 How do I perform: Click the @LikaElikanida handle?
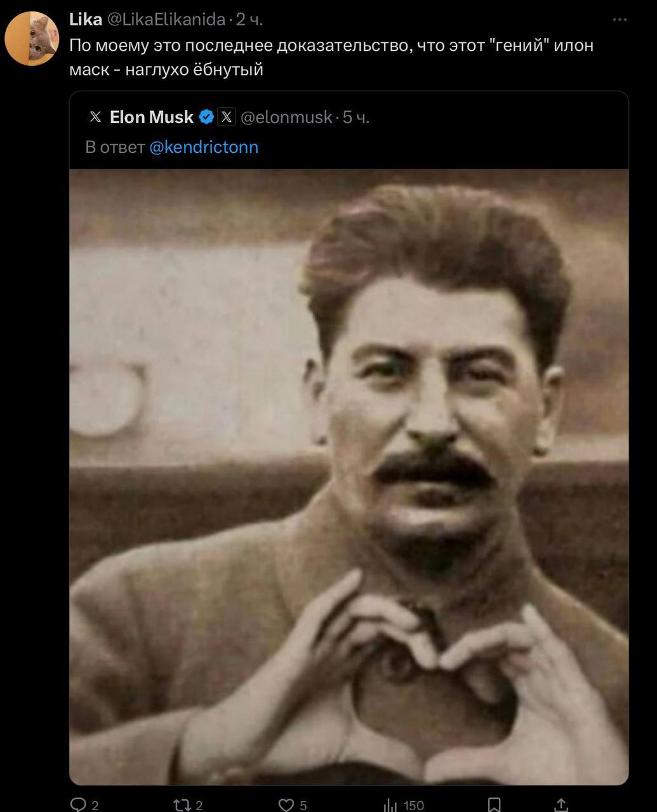coord(166,20)
